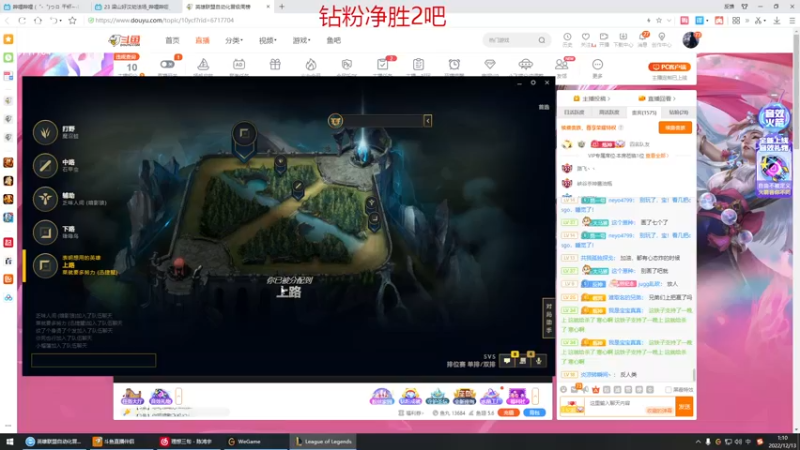Open Douyu download center icon (下载中心)
This screenshot has height=450, width=800.
point(623,39)
